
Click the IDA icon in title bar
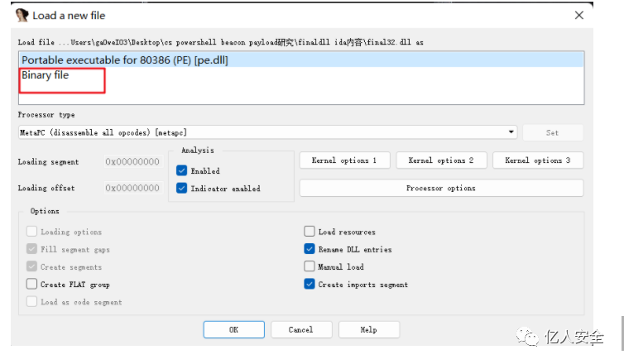22,15
